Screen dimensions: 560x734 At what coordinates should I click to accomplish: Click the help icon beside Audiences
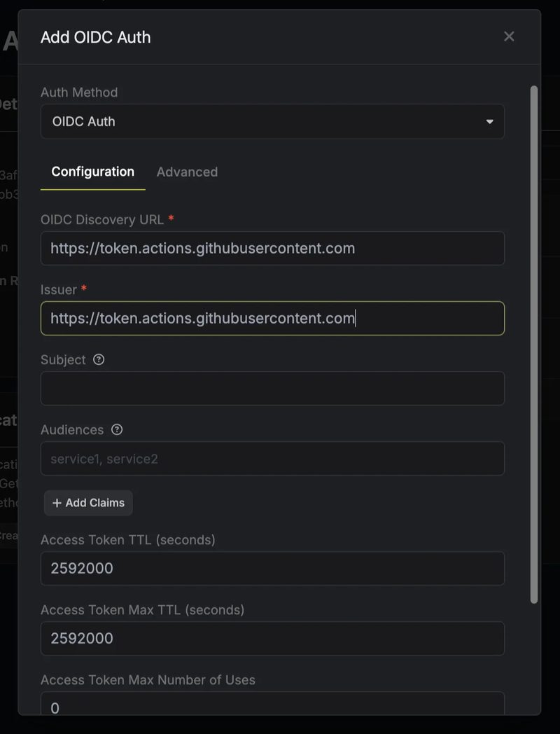pos(117,429)
